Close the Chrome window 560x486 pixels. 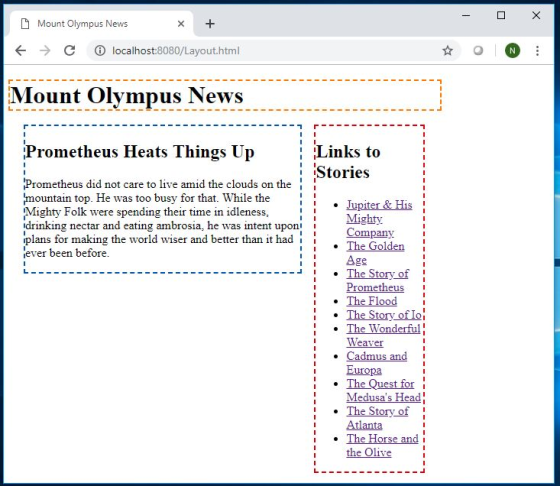pos(536,15)
